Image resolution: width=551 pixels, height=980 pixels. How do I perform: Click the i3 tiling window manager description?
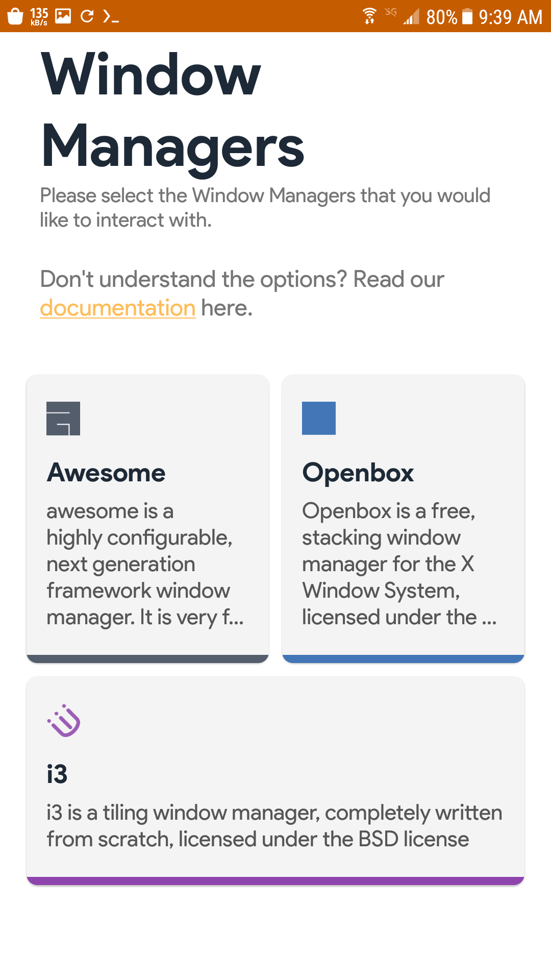point(274,826)
